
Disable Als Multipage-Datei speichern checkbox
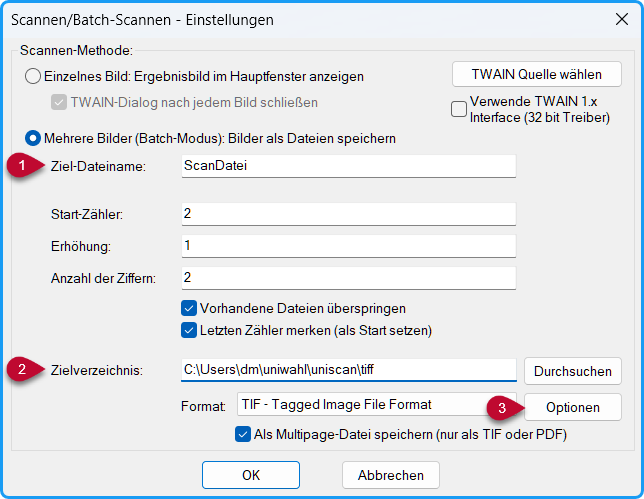click(243, 434)
